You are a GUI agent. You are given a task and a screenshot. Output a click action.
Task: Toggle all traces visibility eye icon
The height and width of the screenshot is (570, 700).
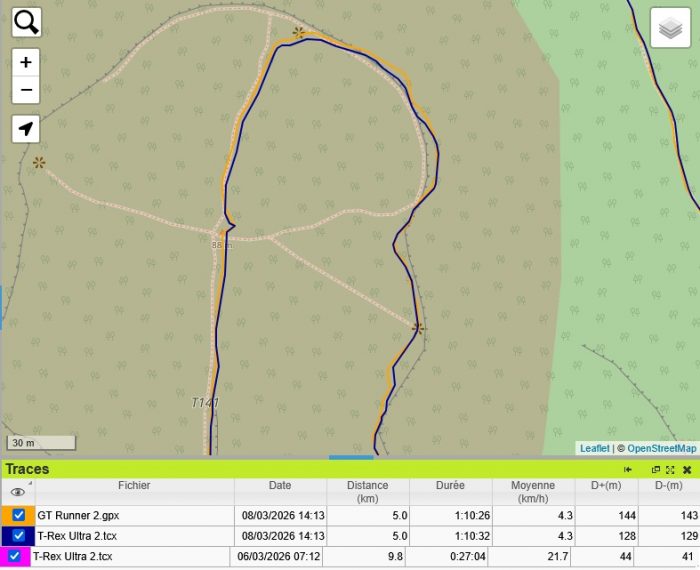click(17, 492)
